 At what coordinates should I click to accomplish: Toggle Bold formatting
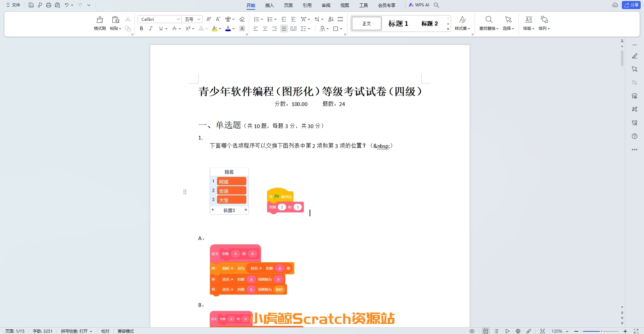tap(142, 29)
